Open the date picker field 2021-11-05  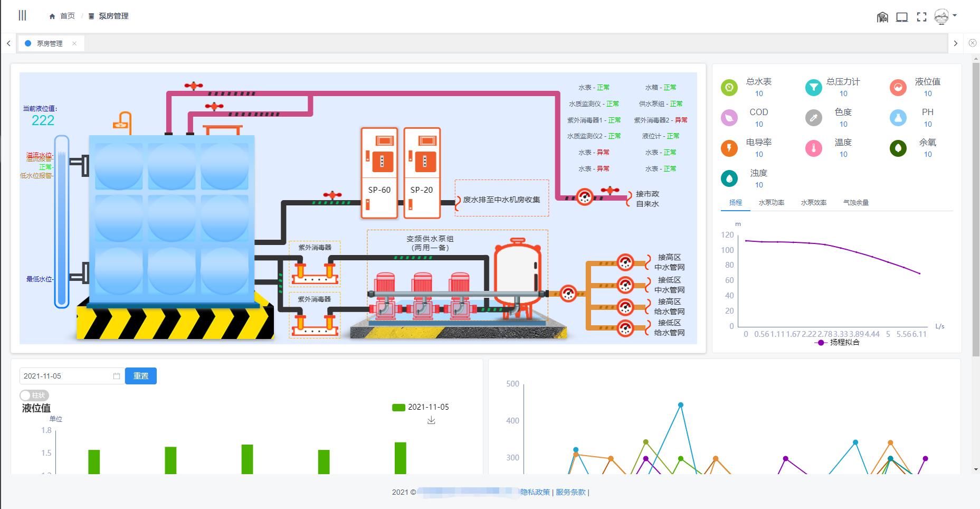click(72, 376)
